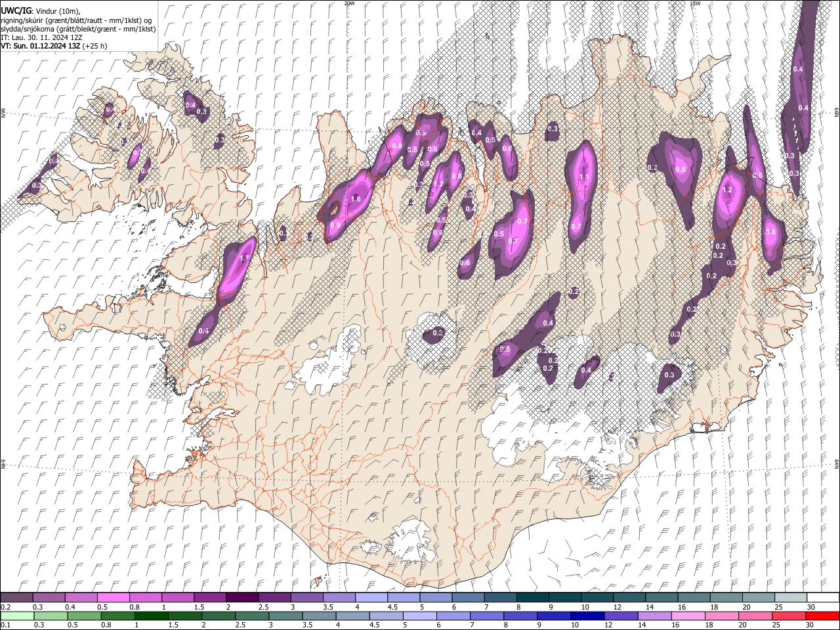Viewport: 840px width, 630px height.
Task: Click the 1.1 precipitation value on map
Action: coord(583,177)
